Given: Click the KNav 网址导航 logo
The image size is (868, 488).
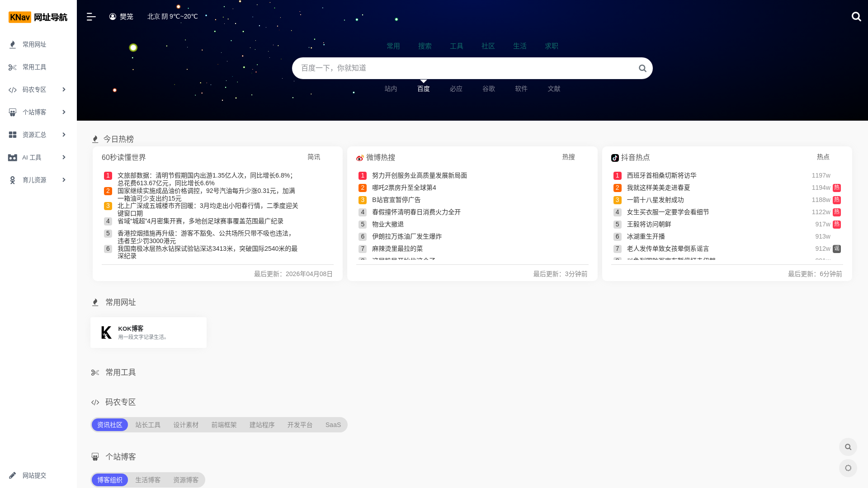Looking at the screenshot, I should (38, 17).
